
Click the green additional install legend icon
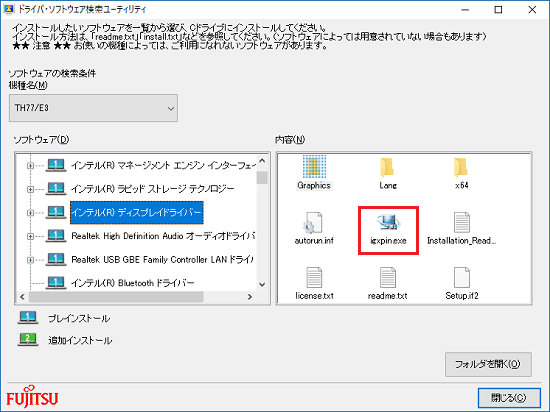tap(28, 340)
